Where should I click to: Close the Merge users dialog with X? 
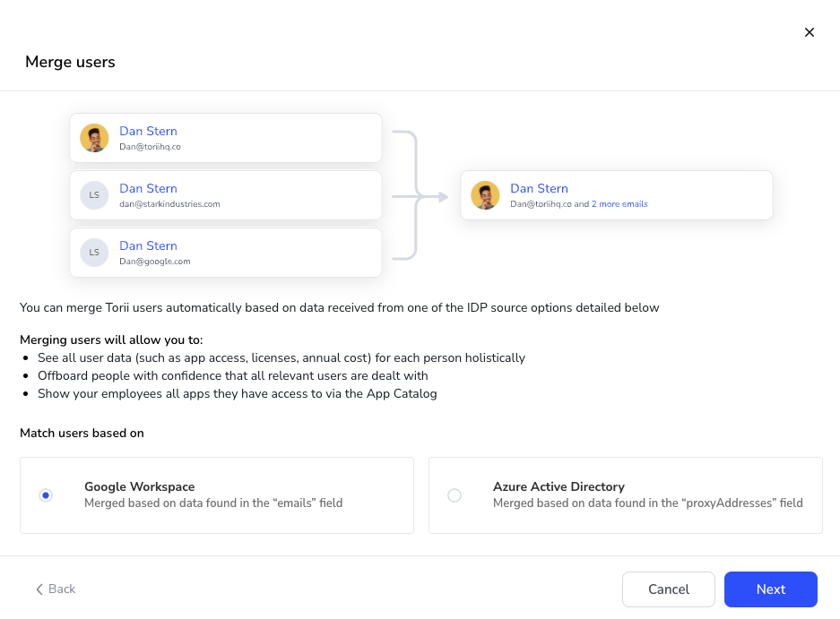(x=809, y=32)
